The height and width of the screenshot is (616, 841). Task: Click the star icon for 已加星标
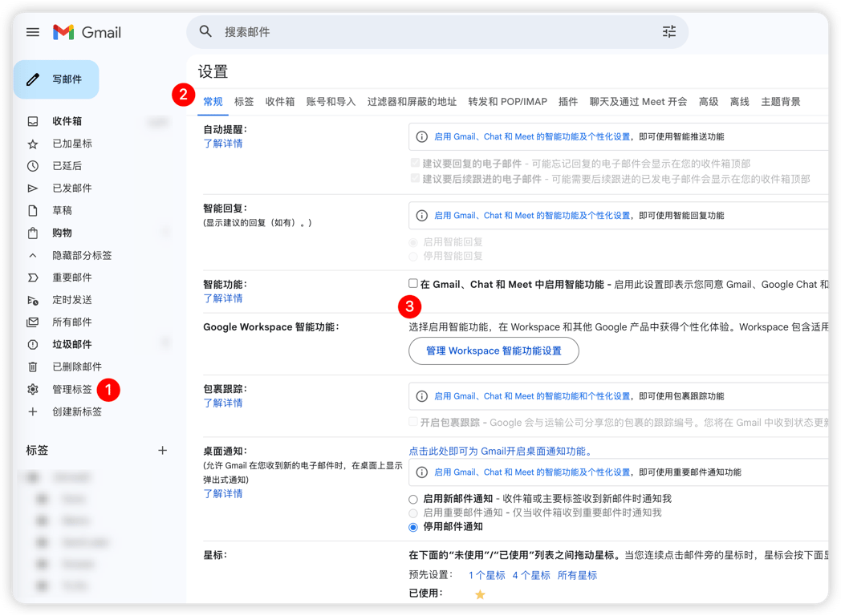click(x=33, y=144)
